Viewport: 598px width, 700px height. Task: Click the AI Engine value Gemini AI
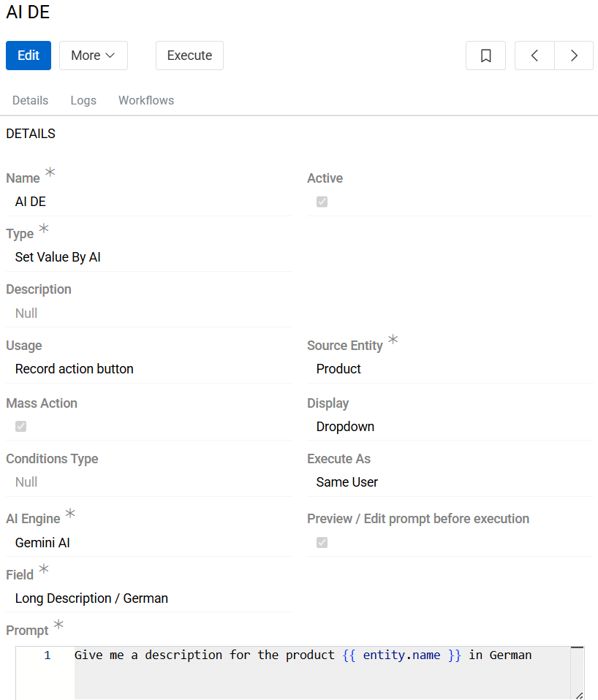42,543
